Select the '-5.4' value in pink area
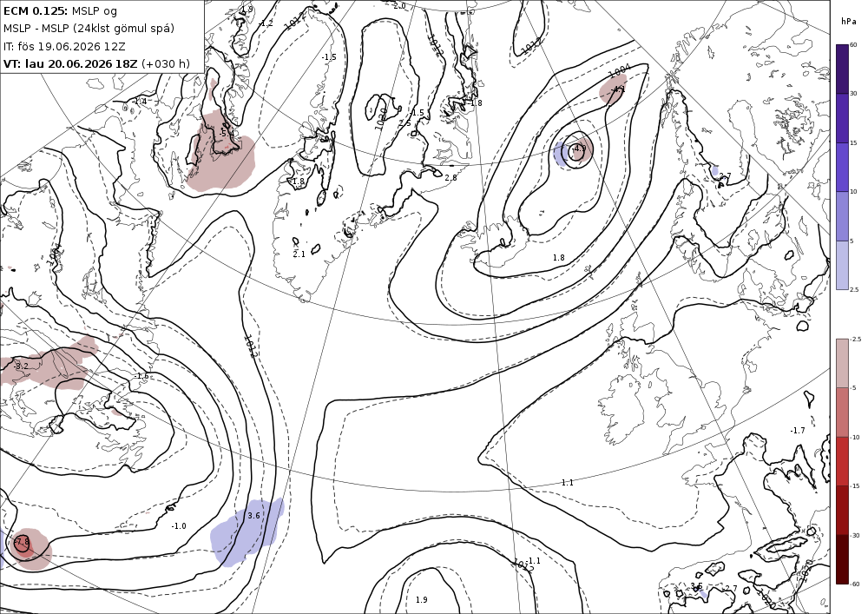Image resolution: width=868 pixels, height=614 pixels. tap(227, 134)
